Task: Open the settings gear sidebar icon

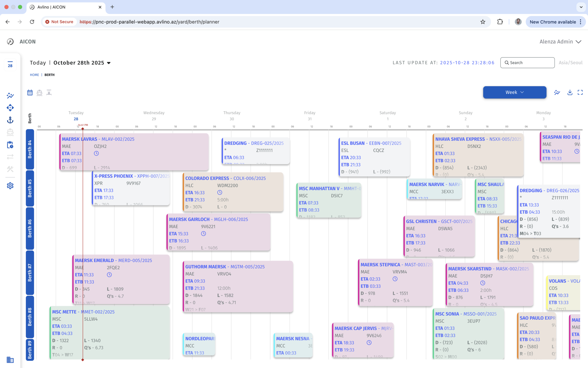Action: pos(10,186)
